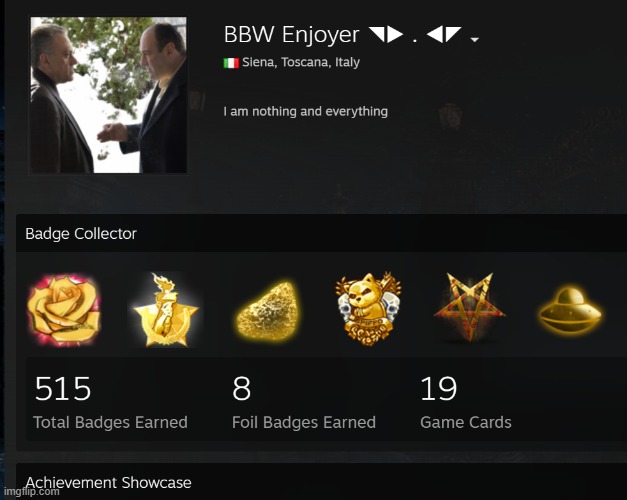The height and width of the screenshot is (500, 627).
Task: Click the profile avatar picture
Action: coord(108,95)
